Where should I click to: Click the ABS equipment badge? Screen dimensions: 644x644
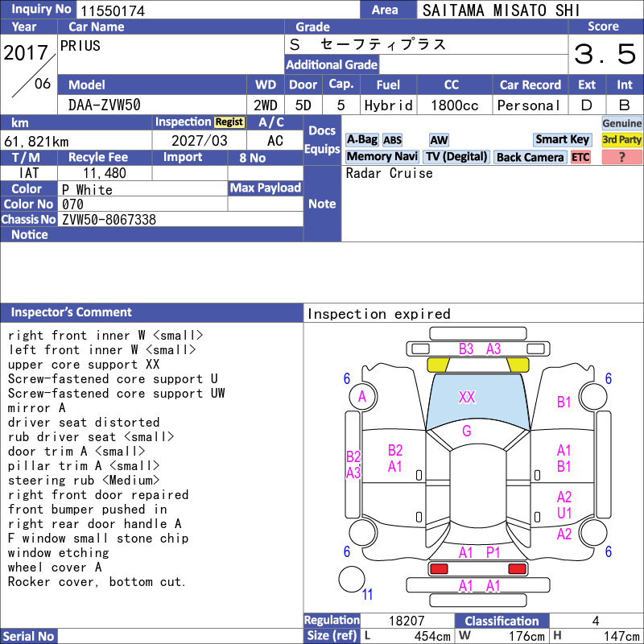392,140
